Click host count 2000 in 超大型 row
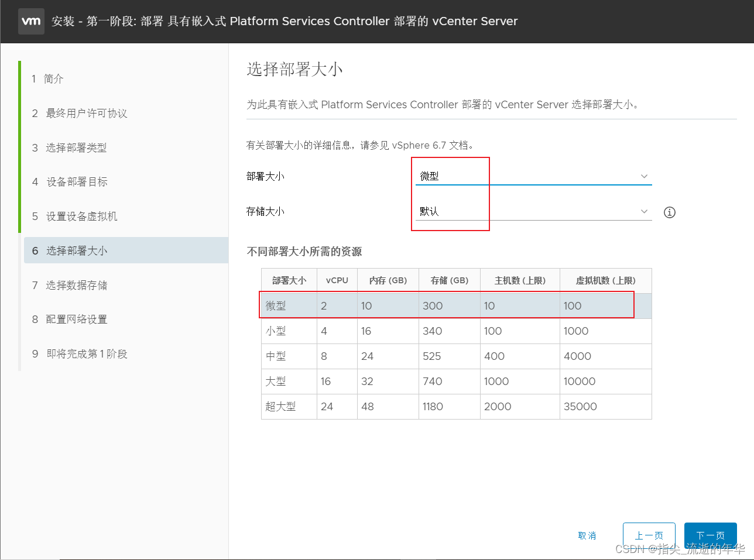This screenshot has height=560, width=754. (x=498, y=406)
